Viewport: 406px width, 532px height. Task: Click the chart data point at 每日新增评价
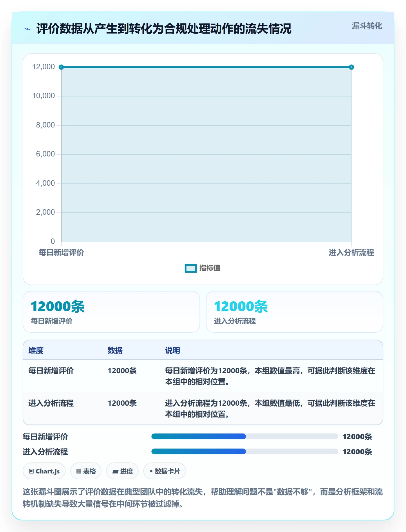coord(61,67)
